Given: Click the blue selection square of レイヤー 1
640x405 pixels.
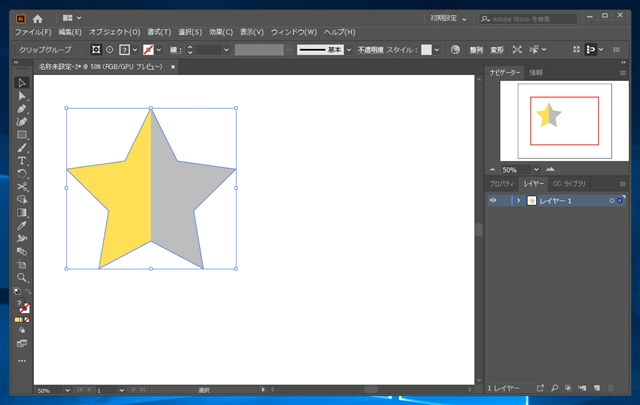Looking at the screenshot, I should (620, 201).
